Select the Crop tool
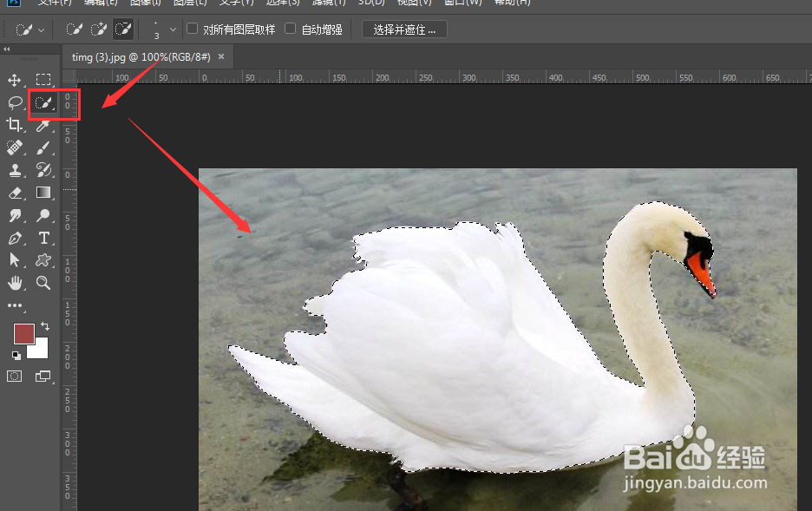This screenshot has height=511, width=812. 15,125
